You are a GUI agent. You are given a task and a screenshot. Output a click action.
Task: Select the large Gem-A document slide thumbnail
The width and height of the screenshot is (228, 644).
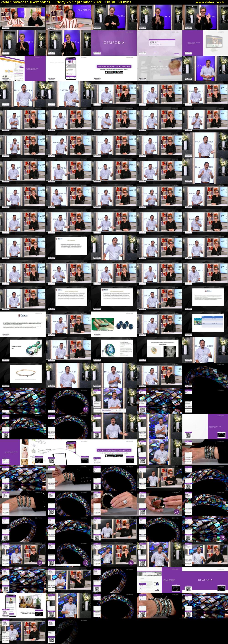tap(23, 325)
